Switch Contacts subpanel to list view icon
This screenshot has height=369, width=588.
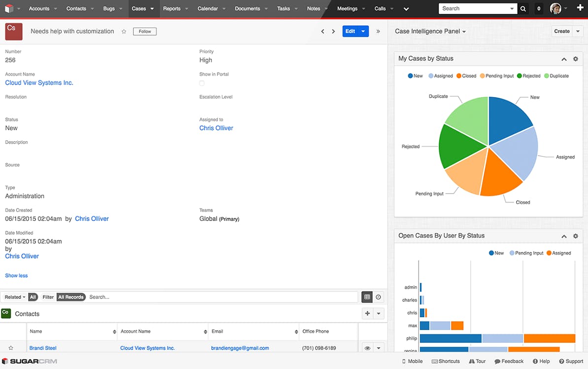pyautogui.click(x=367, y=296)
